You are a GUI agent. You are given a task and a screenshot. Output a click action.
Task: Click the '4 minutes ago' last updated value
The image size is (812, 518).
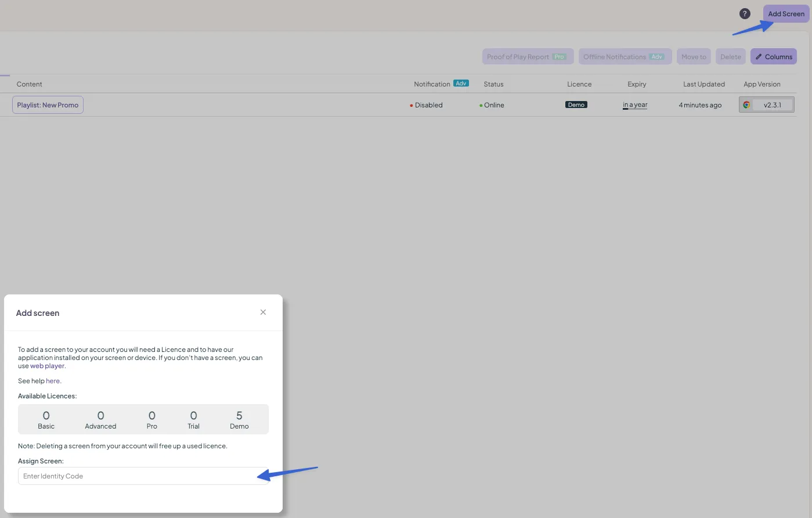(700, 105)
